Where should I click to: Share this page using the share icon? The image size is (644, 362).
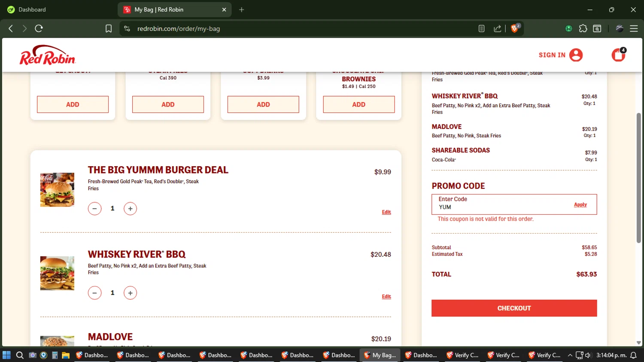click(x=497, y=28)
